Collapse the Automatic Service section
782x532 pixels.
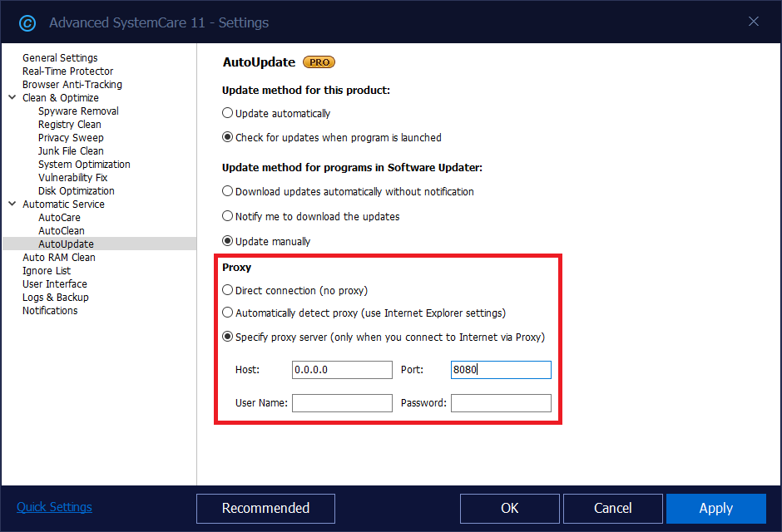coord(12,204)
